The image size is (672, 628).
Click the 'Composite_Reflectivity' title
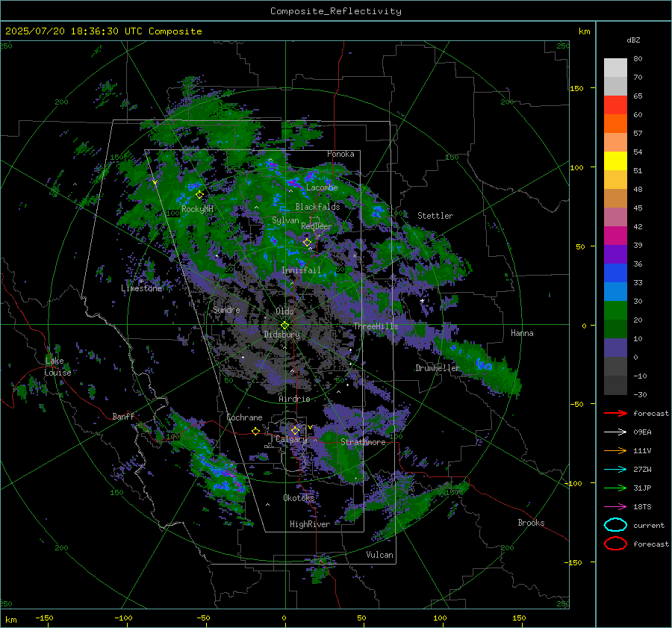click(x=336, y=11)
